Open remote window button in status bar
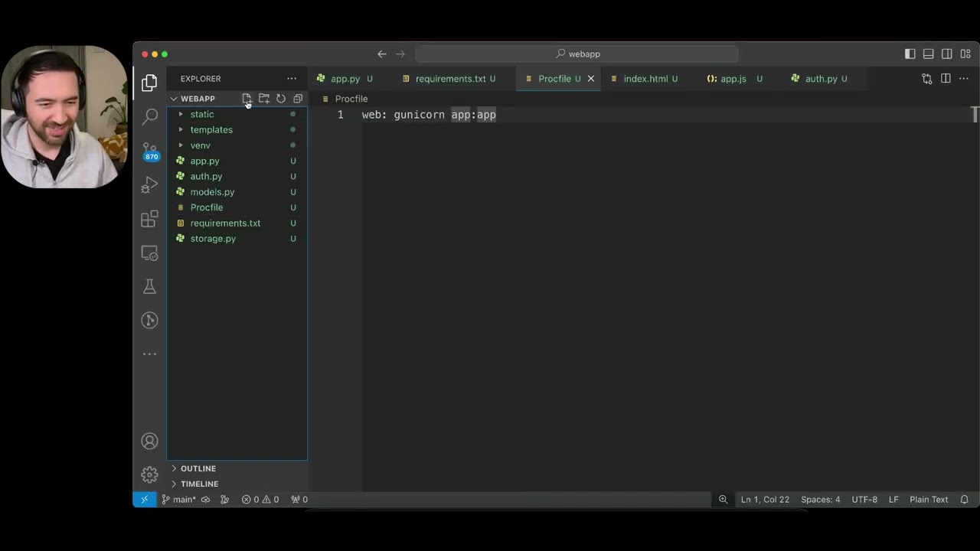This screenshot has width=980, height=551. coord(144,499)
